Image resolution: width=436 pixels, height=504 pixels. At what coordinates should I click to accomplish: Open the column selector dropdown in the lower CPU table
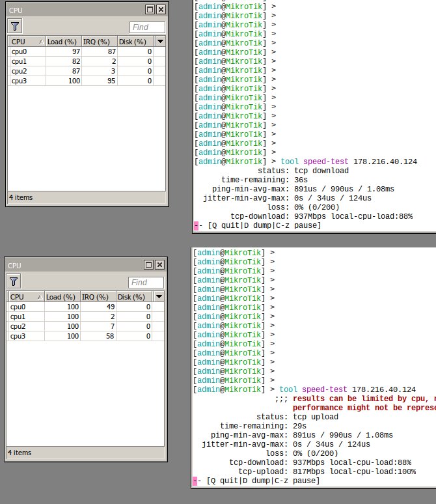point(159,297)
